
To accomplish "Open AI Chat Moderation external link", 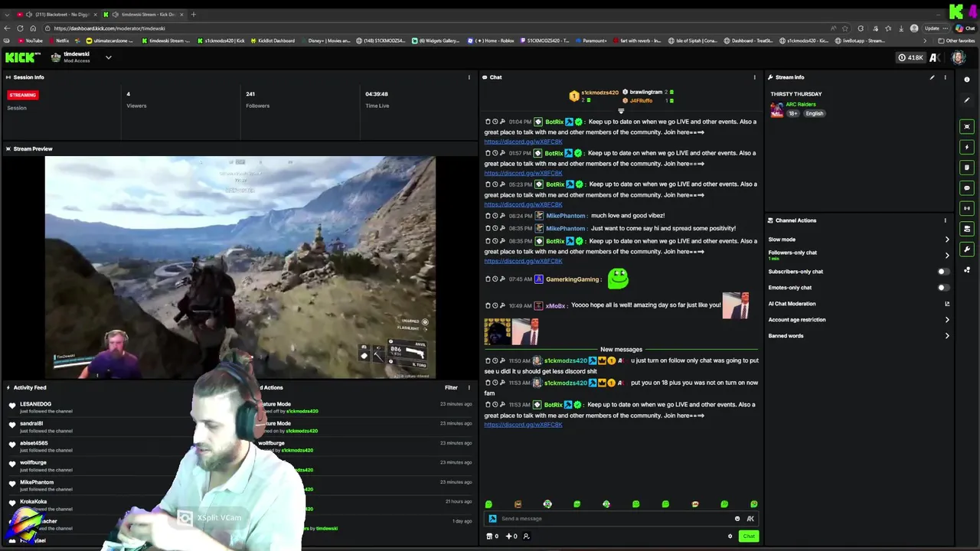I will (947, 304).
